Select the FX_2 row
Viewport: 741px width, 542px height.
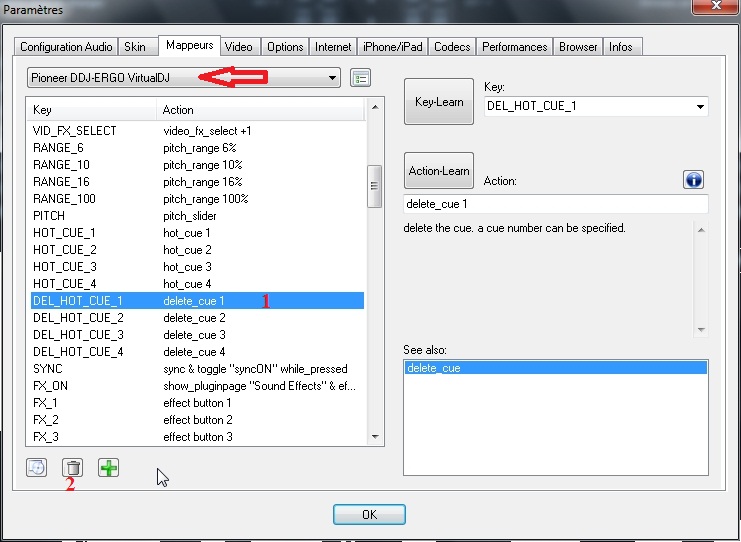(198, 420)
